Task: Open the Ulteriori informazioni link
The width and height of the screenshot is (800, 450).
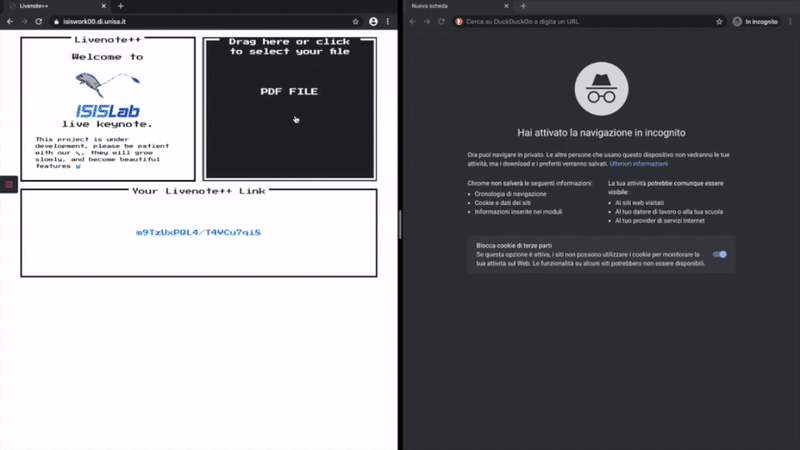Action: point(638,164)
